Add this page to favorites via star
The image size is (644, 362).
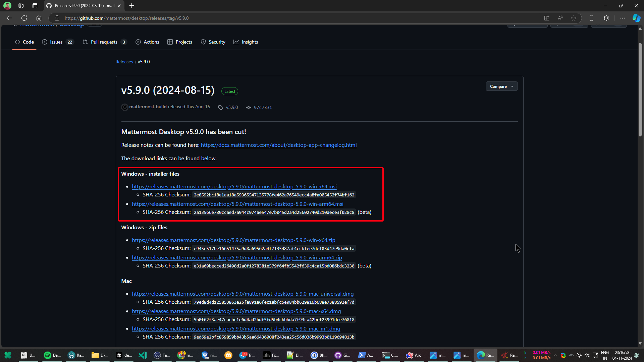[x=573, y=18]
